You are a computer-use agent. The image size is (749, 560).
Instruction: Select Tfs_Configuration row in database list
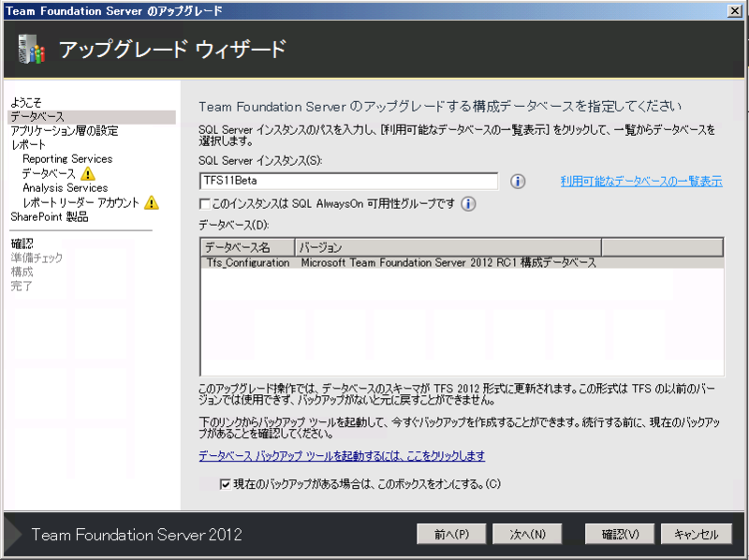(462, 263)
